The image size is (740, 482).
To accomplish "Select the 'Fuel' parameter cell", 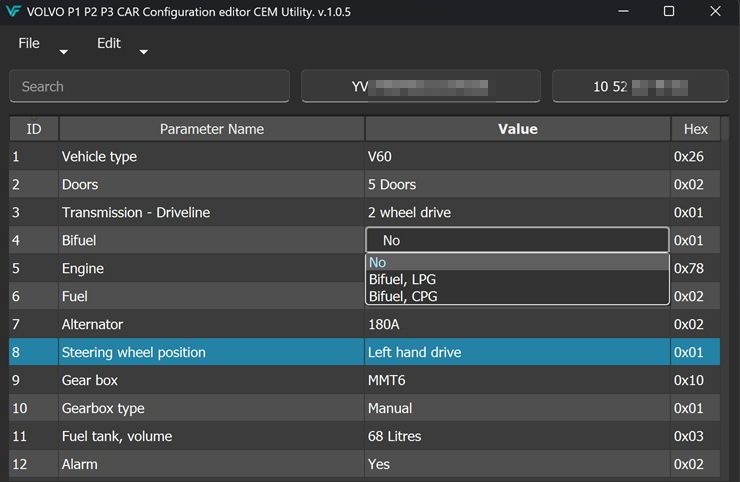I will click(211, 296).
